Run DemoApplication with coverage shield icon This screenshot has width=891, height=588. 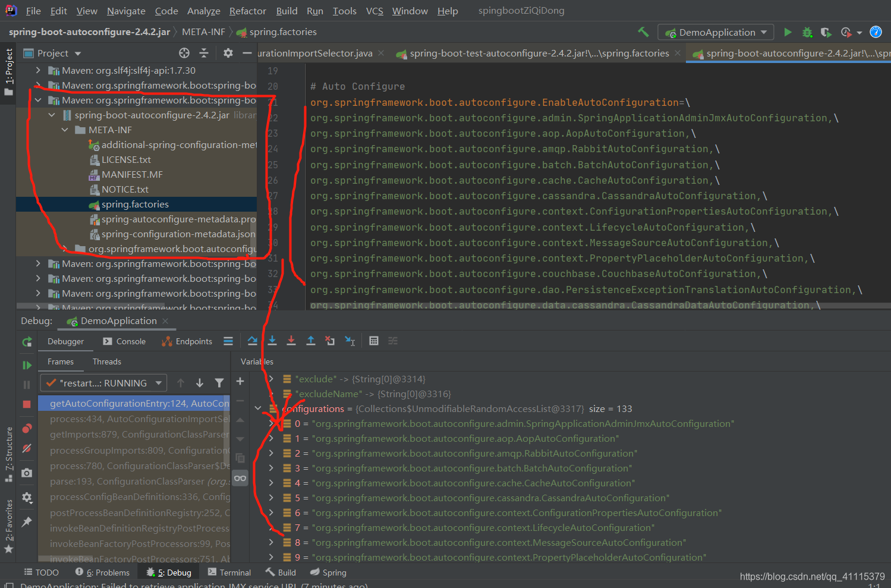point(826,32)
